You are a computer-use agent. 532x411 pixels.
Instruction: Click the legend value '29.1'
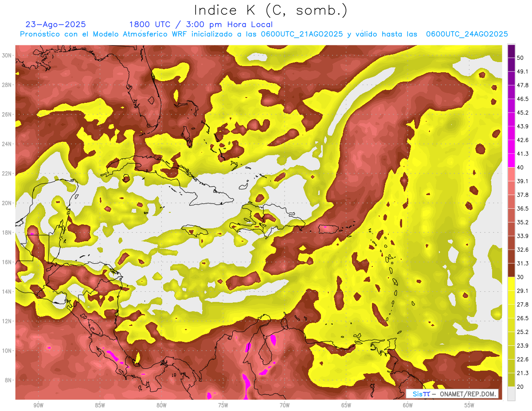pyautogui.click(x=523, y=290)
